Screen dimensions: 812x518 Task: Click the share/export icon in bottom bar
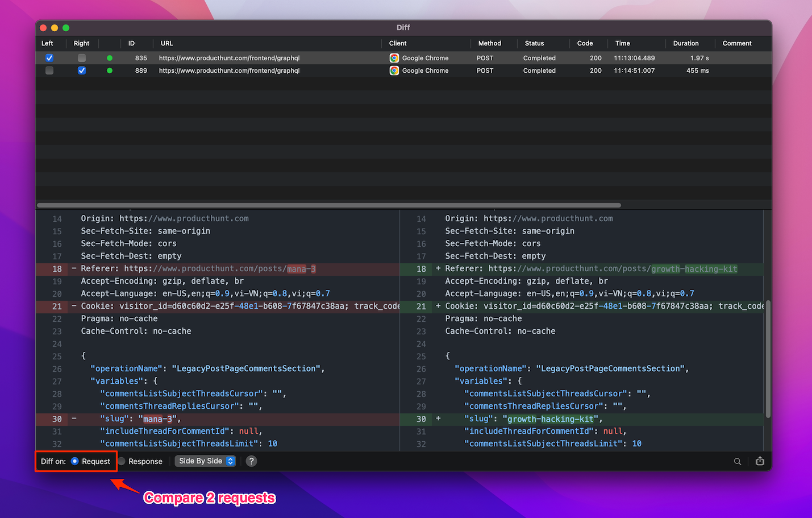click(760, 461)
